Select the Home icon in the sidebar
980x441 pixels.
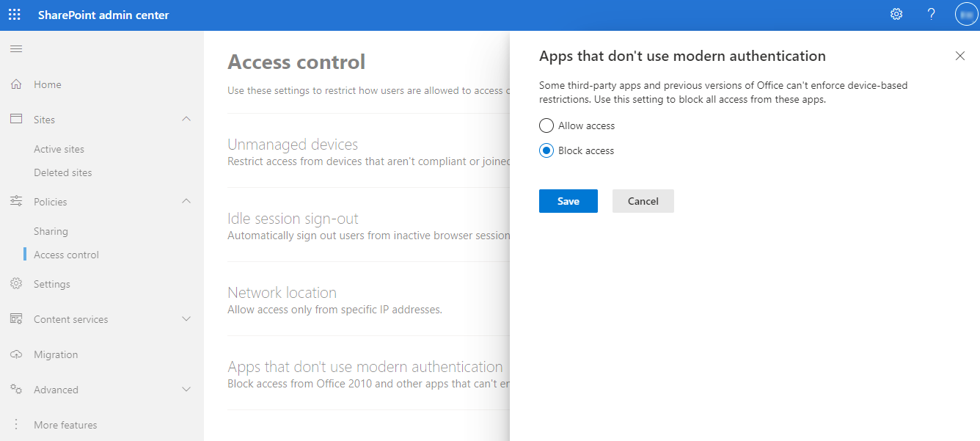[16, 84]
